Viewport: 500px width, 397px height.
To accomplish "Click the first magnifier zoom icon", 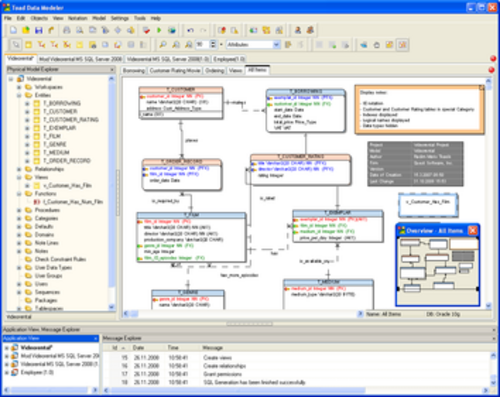I will pyautogui.click(x=163, y=44).
